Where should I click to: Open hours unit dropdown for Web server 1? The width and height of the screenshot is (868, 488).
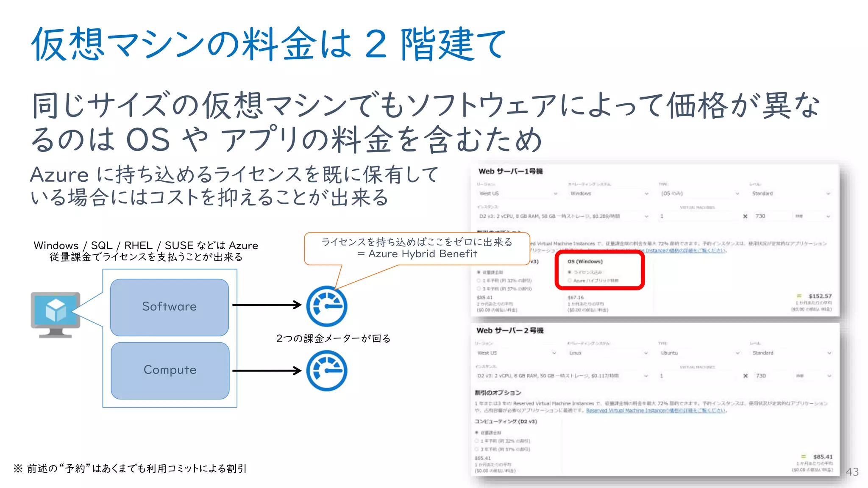coord(812,216)
